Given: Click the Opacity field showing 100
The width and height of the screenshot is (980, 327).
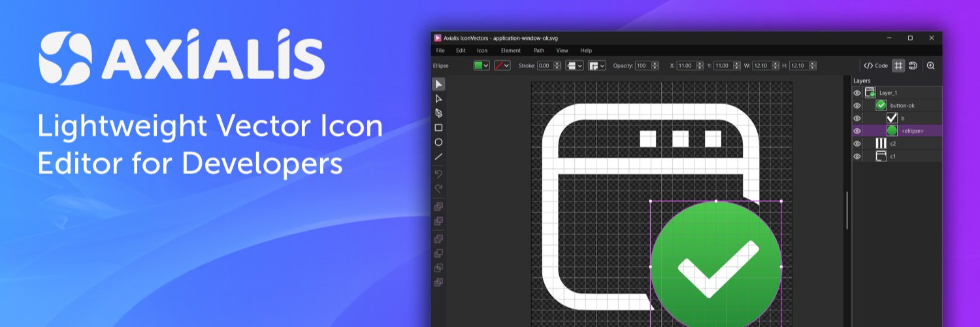Looking at the screenshot, I should pos(642,65).
